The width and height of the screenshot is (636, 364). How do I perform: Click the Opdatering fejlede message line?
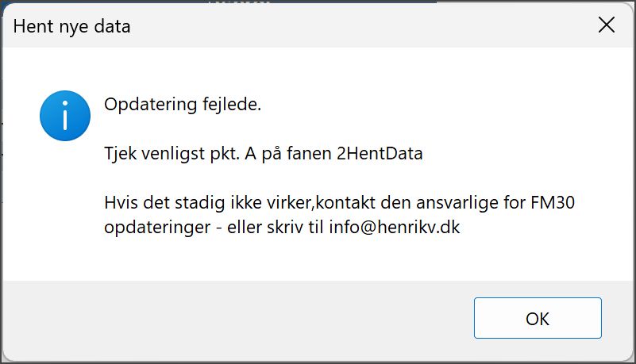click(x=183, y=105)
